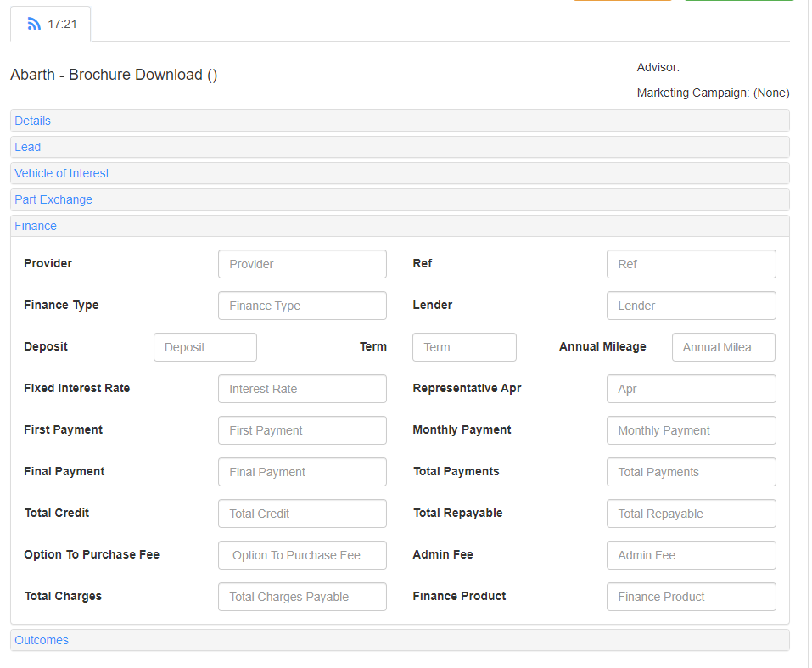Click the 'Finance Product' label
The height and width of the screenshot is (668, 812).
(459, 596)
